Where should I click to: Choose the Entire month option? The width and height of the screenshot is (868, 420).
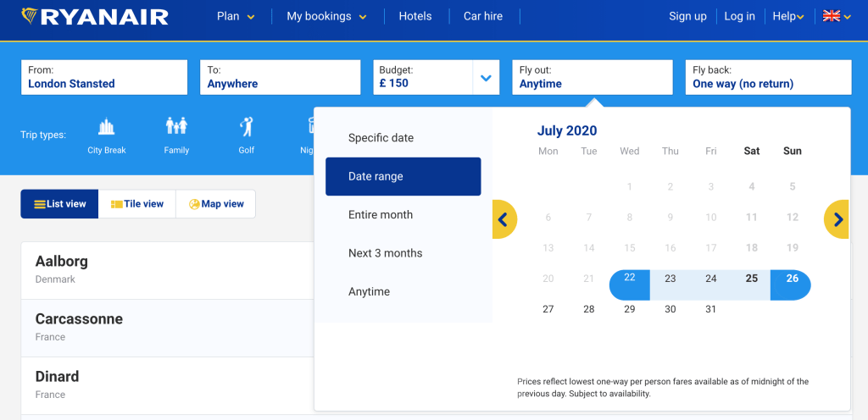coord(381,215)
